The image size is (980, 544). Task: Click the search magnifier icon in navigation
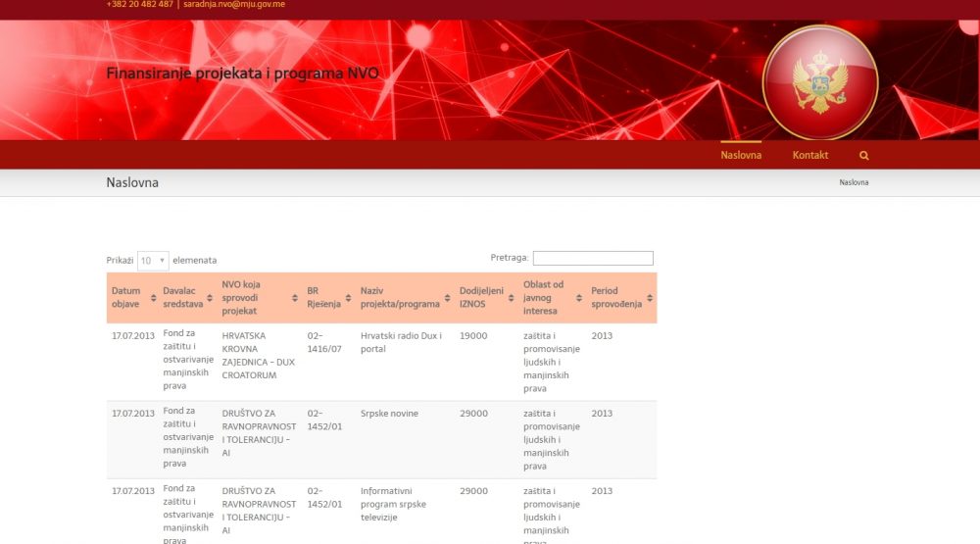(x=863, y=155)
